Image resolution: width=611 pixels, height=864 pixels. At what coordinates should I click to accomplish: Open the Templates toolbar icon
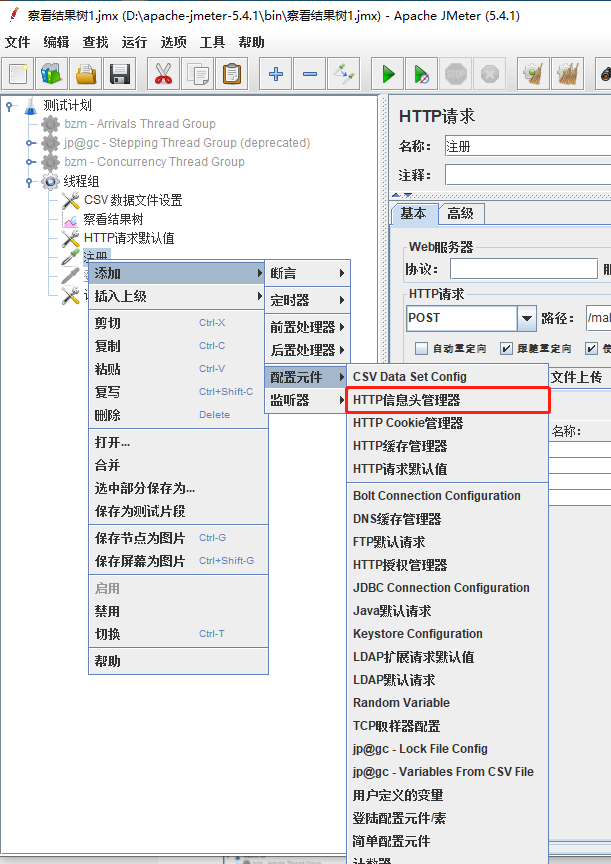(x=52, y=73)
